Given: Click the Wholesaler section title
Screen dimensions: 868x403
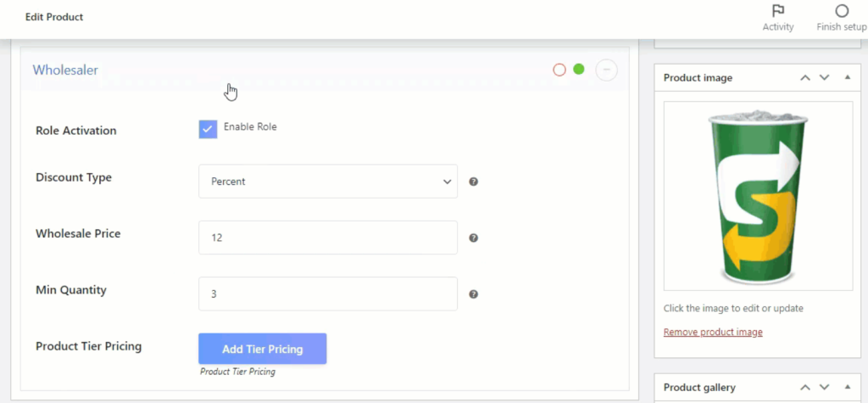Looking at the screenshot, I should 65,70.
